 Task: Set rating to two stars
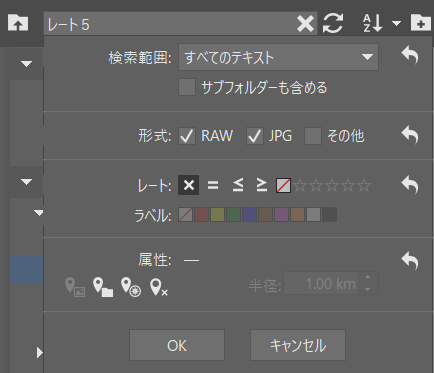[316, 186]
